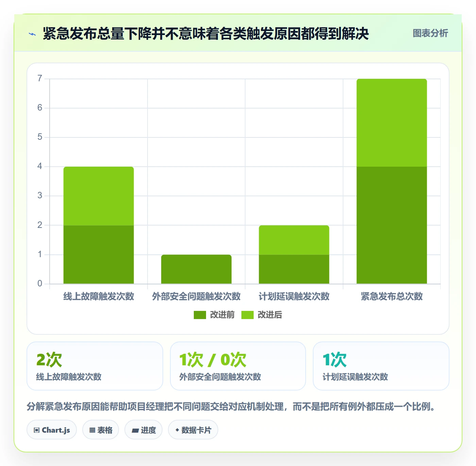Screen dimensions: 476x466
Task: Click the 改进前 dark green legend swatch
Action: click(x=200, y=315)
